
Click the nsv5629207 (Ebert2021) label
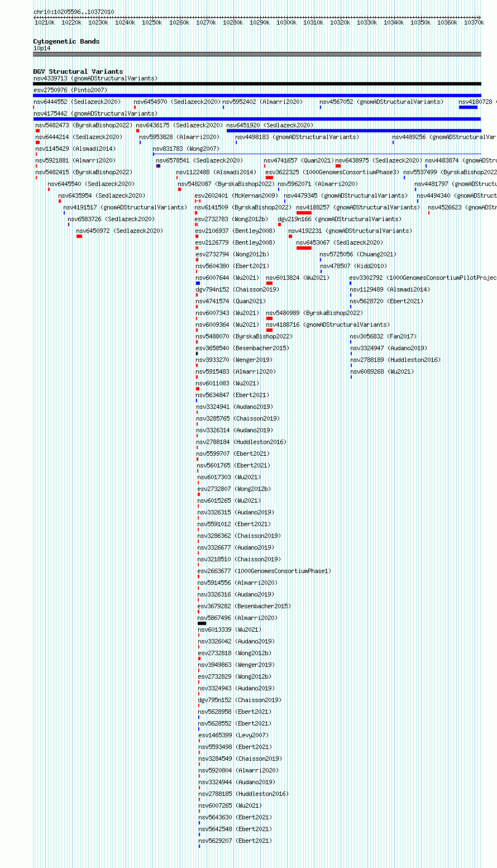tap(235, 841)
